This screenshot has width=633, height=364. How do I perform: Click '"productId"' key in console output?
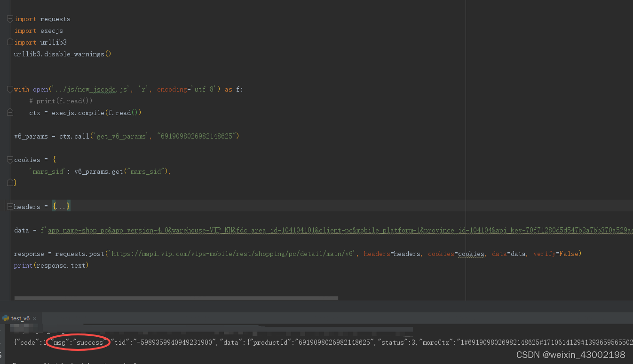pos(272,343)
